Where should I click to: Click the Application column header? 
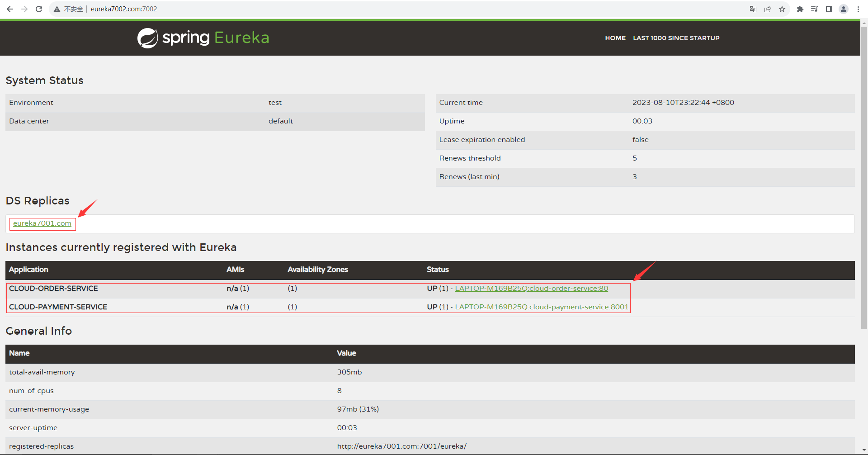tap(28, 270)
